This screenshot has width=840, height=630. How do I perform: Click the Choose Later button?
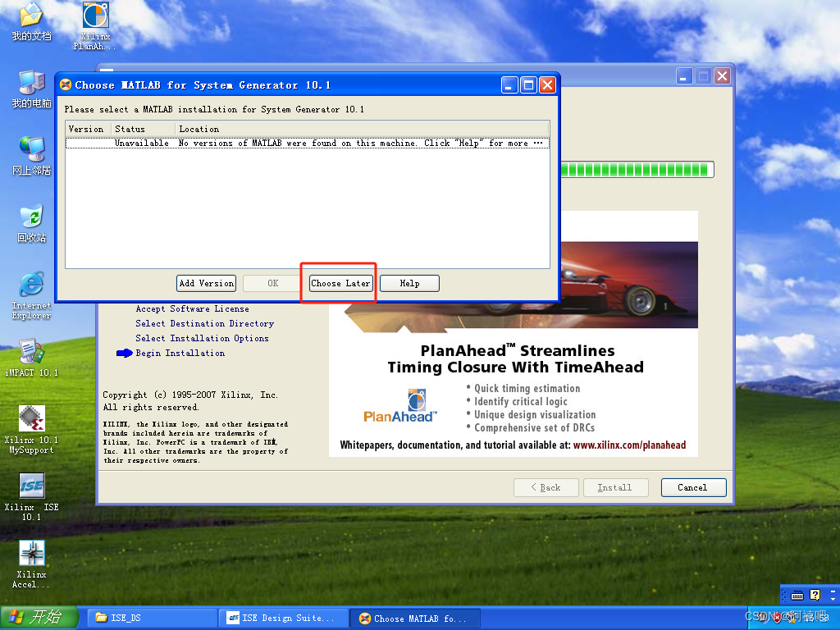(x=340, y=283)
